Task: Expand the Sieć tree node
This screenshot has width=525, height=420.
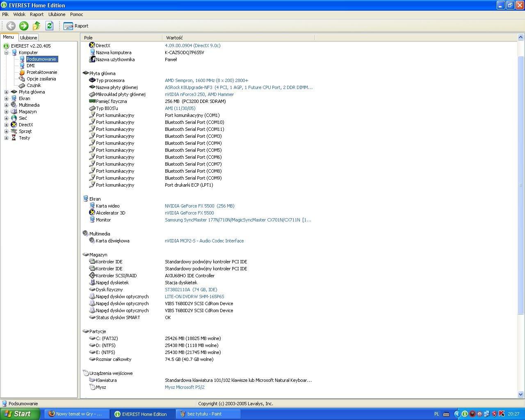Action: pyautogui.click(x=6, y=118)
